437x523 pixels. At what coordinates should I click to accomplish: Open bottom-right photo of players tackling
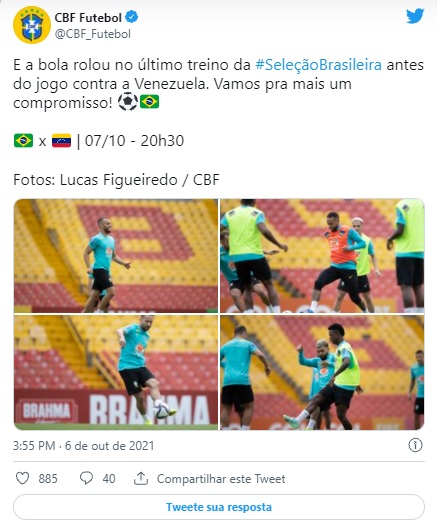(322, 372)
